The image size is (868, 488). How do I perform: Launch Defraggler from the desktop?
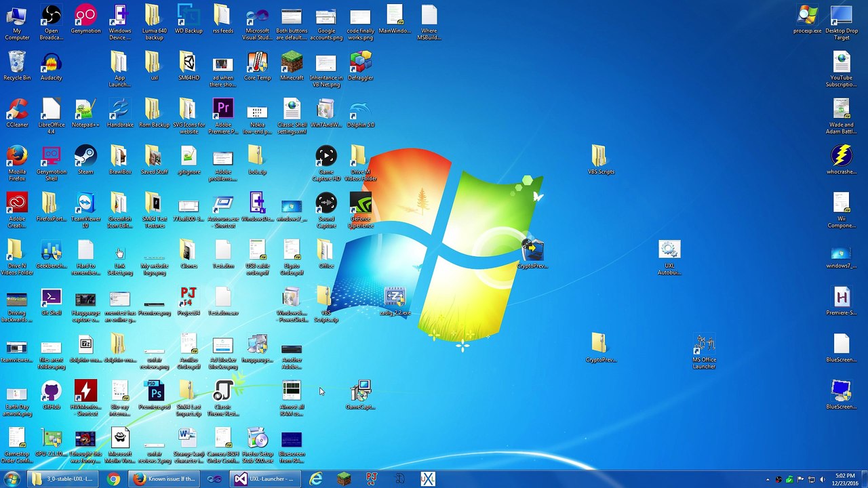click(x=360, y=66)
